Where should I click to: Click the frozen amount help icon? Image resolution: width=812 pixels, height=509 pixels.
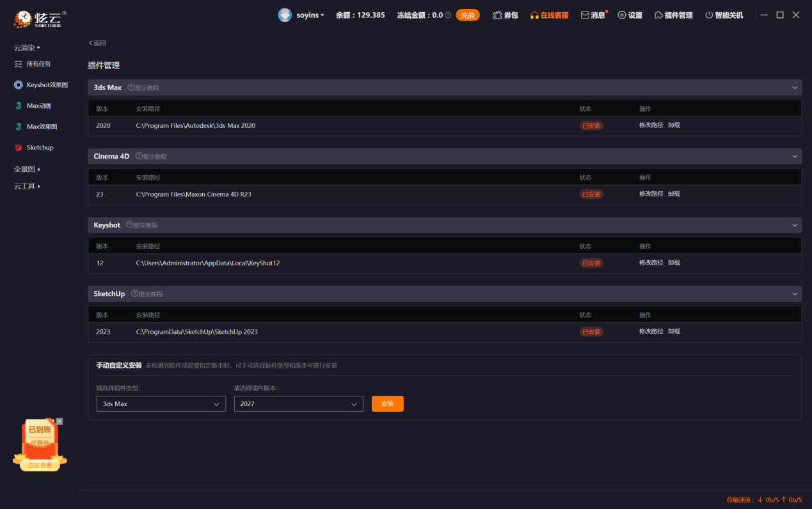tap(448, 15)
